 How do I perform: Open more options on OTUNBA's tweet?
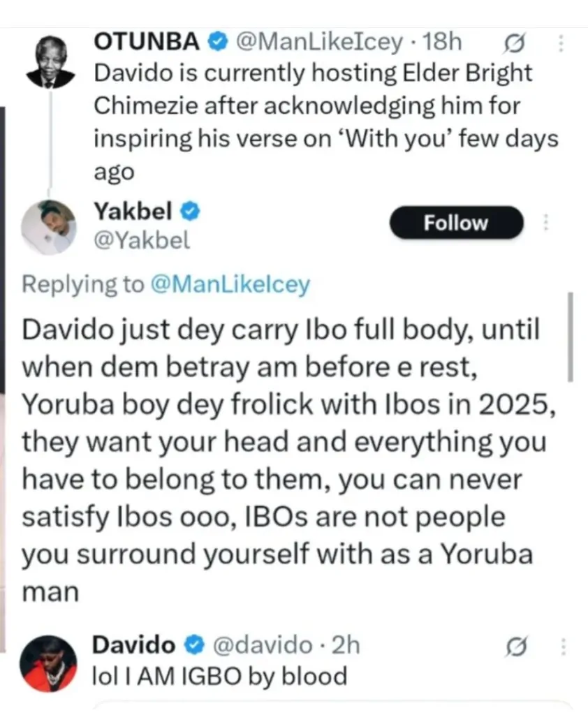click(x=559, y=45)
